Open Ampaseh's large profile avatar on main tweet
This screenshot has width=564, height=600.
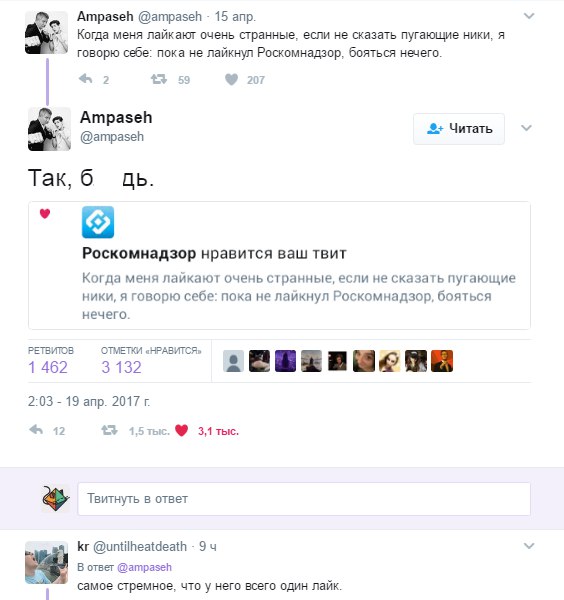[49, 129]
